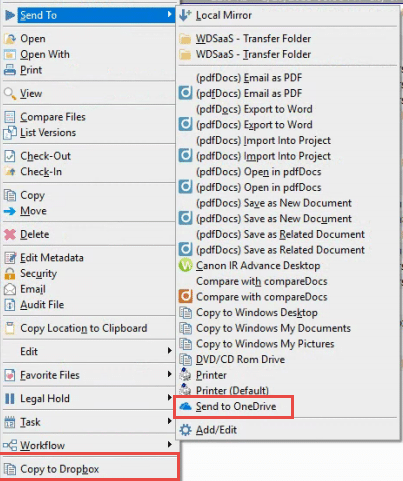Click the Email envelope icon

click(x=10, y=289)
